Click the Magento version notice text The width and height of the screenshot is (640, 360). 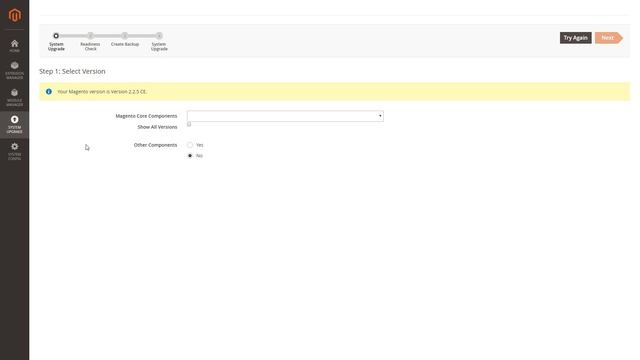[x=102, y=92]
